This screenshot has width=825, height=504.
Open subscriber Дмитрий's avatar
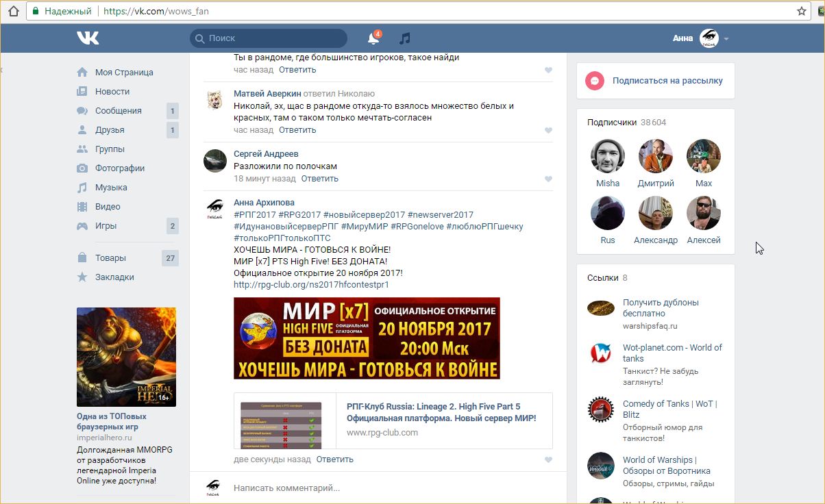click(656, 156)
